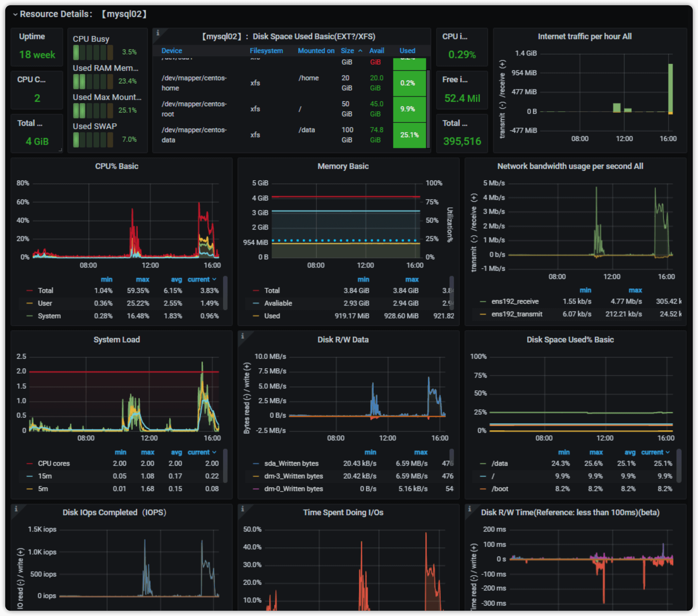This screenshot has width=698, height=616.
Task: Click the Used SWAP bar gauge
Action: tap(93, 140)
